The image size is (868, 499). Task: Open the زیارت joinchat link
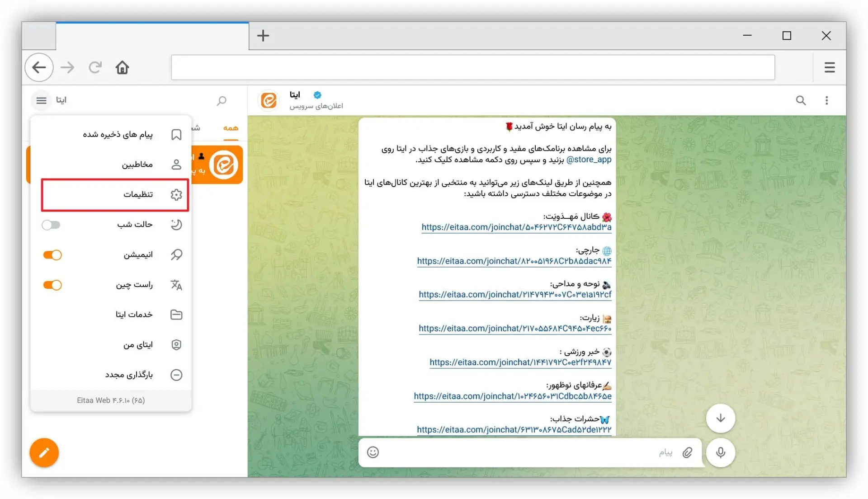point(515,329)
